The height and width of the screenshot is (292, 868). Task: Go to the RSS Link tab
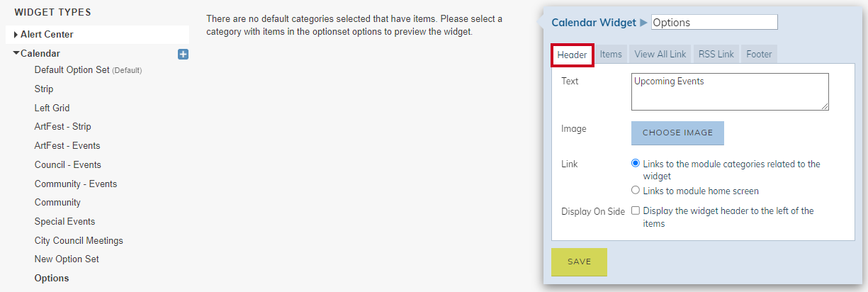tap(716, 54)
